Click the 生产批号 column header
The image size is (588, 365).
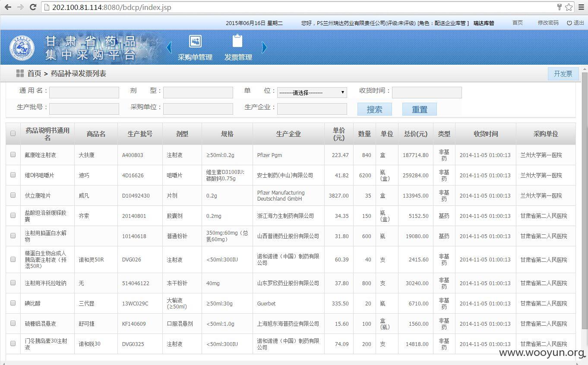(140, 134)
